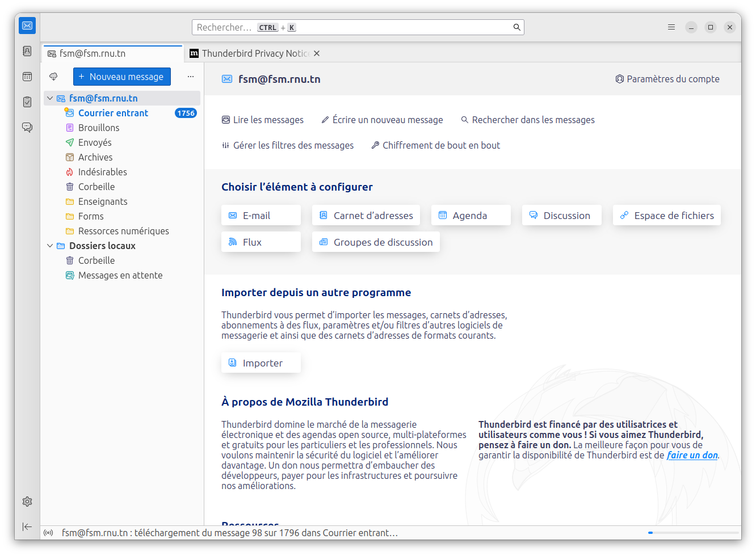756x556 pixels.
Task: Open Archives folder
Action: point(122,157)
